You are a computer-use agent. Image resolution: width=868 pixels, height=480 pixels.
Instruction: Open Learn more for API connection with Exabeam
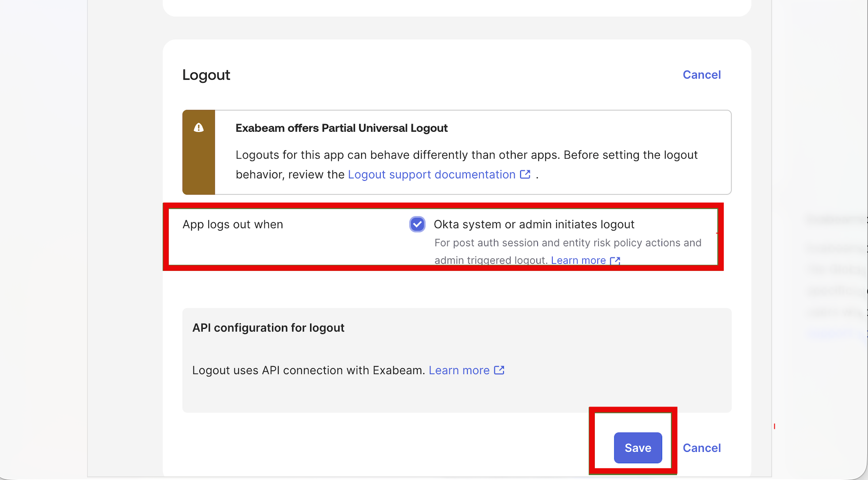tap(459, 370)
